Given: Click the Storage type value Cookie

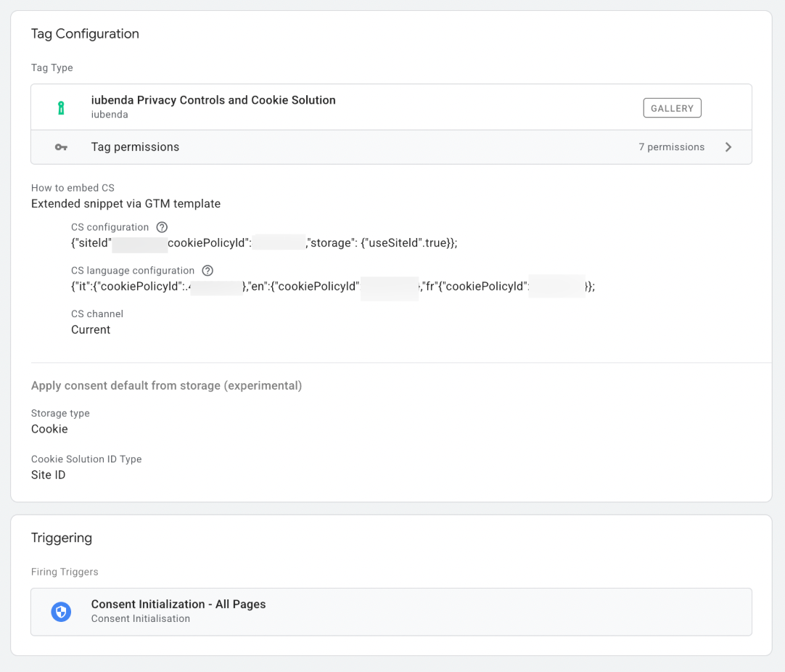Looking at the screenshot, I should click(x=49, y=429).
